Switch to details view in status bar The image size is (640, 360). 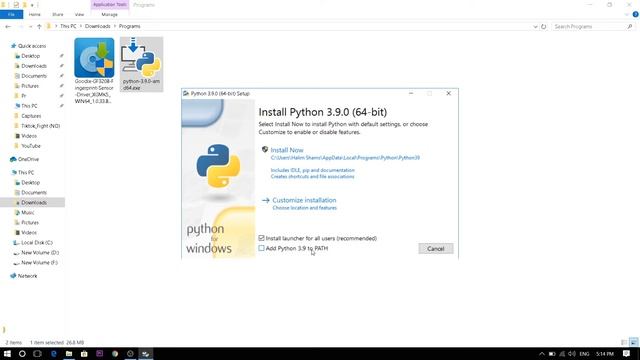624,342
